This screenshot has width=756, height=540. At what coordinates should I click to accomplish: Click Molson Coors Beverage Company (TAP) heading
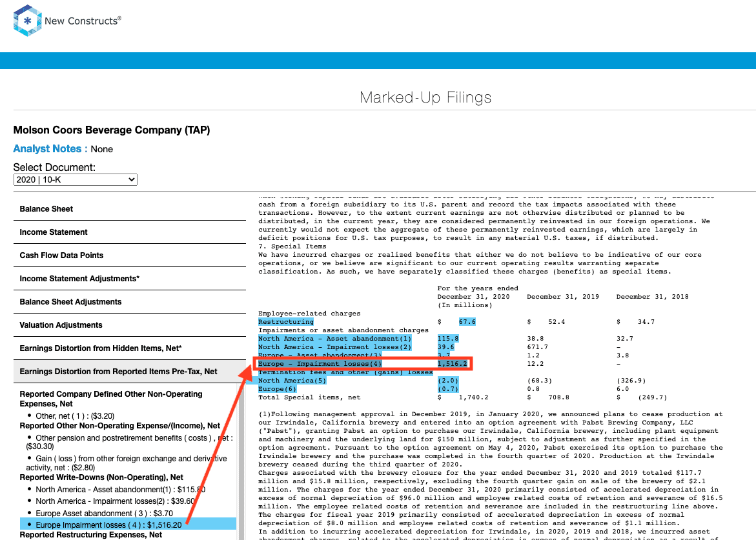coord(112,130)
